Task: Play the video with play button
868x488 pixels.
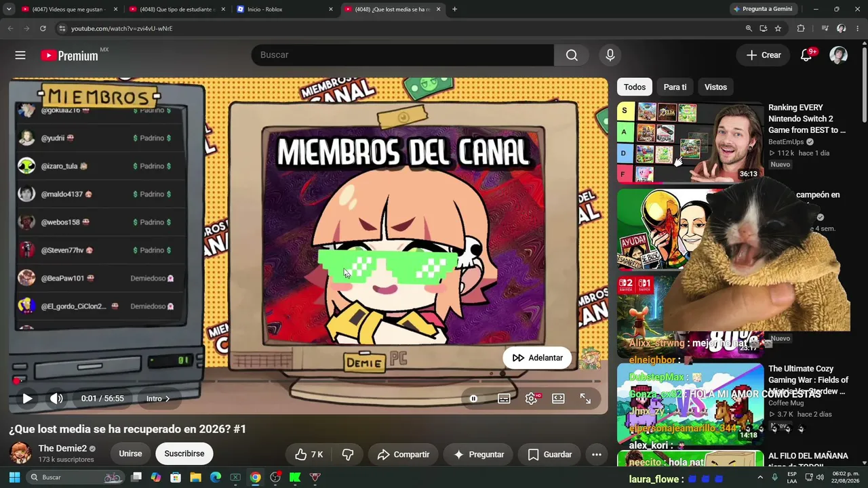Action: 27,399
